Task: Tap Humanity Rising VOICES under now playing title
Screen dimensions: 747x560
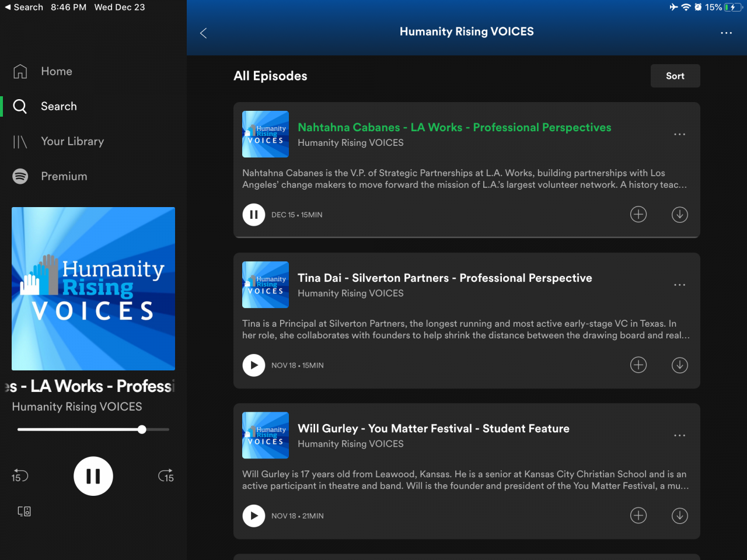Action: point(77,407)
